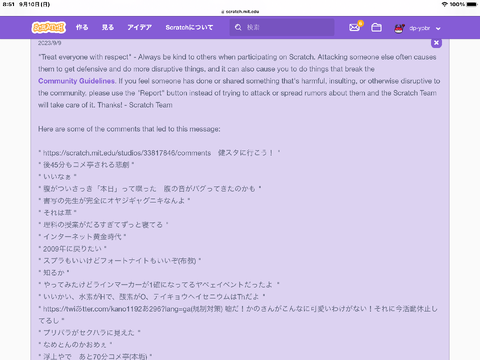
Task: Tap the Wi-Fi status icon
Action: 445,4
